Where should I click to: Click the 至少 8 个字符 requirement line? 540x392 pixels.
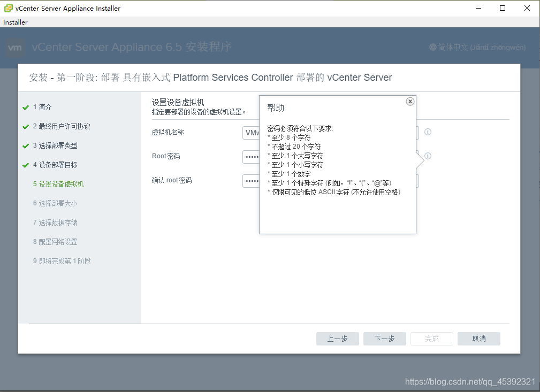[289, 137]
